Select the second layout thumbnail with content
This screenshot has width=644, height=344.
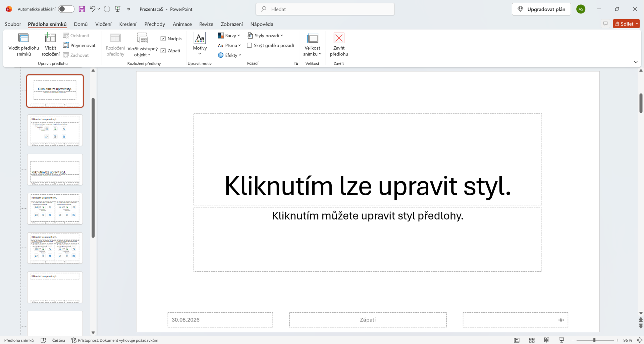pos(55,130)
